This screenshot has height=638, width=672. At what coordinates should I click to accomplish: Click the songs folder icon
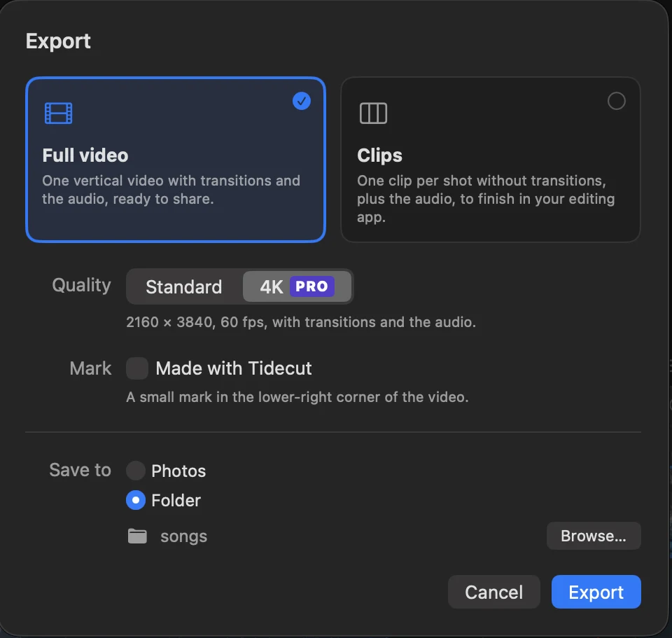[137, 536]
